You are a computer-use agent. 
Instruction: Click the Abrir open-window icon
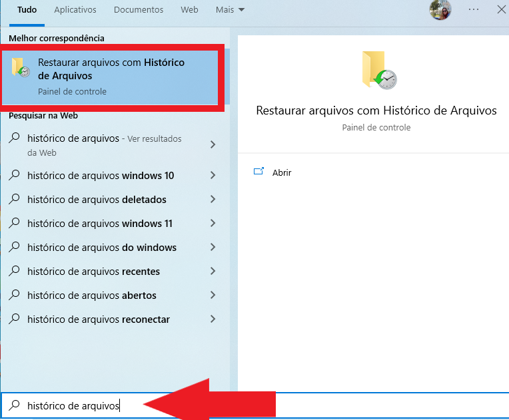(258, 171)
